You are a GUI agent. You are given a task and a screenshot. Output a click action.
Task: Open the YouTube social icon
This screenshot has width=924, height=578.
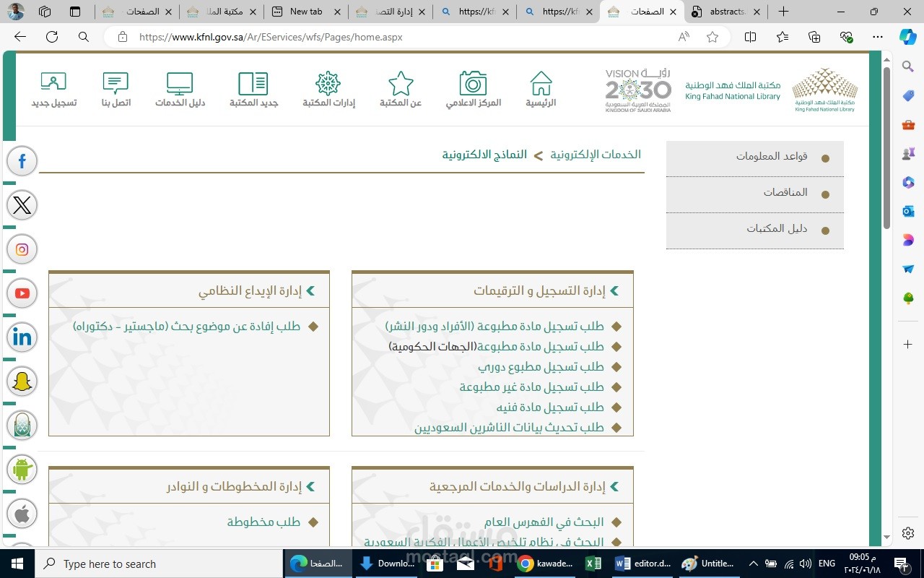pos(22,293)
